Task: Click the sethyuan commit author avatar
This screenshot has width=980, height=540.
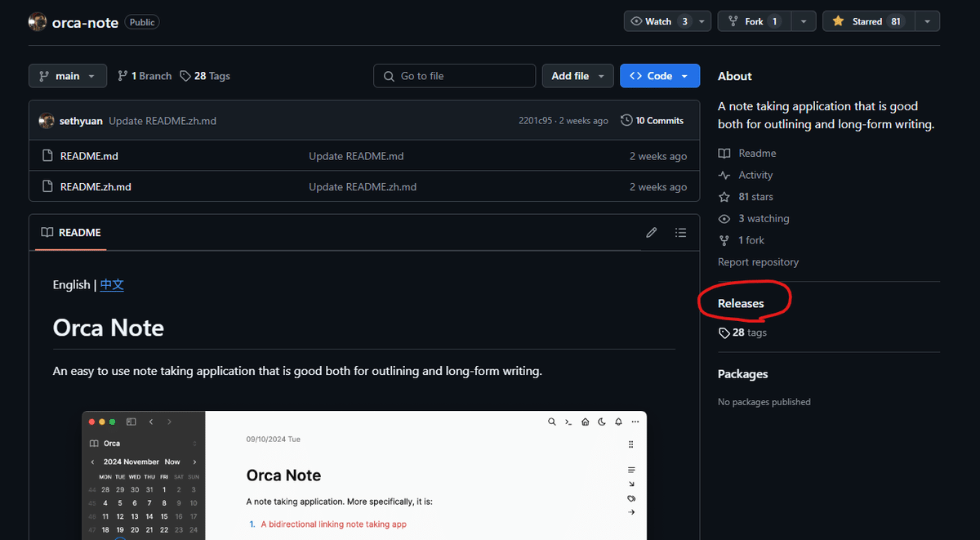Action: pos(47,120)
